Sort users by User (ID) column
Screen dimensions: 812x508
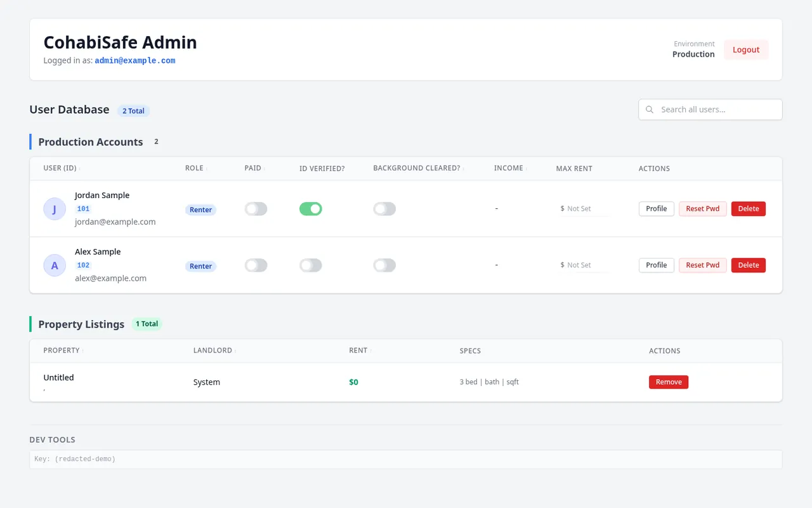click(62, 168)
